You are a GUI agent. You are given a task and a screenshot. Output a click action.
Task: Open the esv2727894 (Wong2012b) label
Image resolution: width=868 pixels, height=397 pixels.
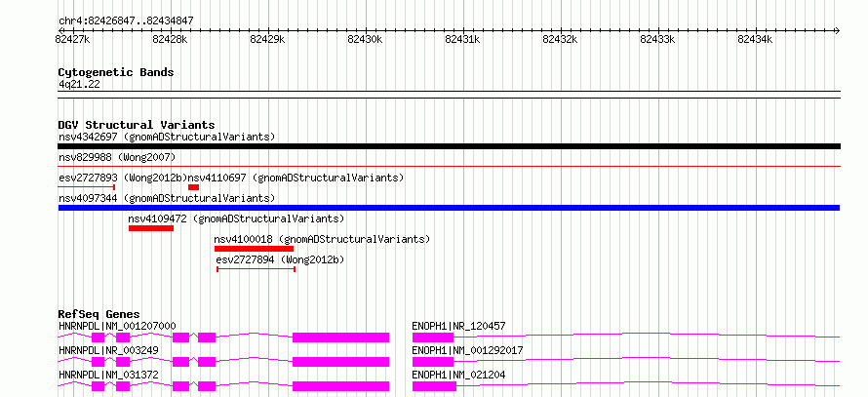(280, 259)
